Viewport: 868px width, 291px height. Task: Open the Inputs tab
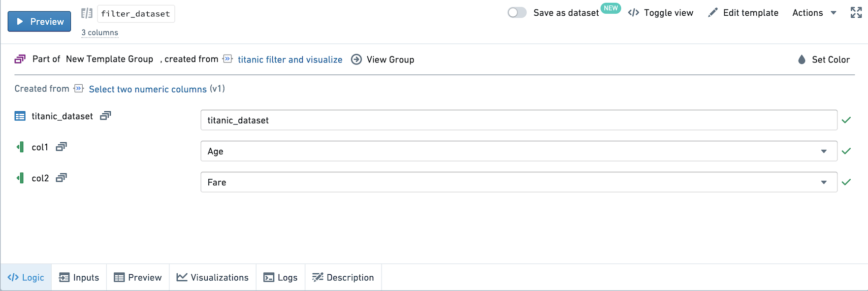pyautogui.click(x=79, y=277)
